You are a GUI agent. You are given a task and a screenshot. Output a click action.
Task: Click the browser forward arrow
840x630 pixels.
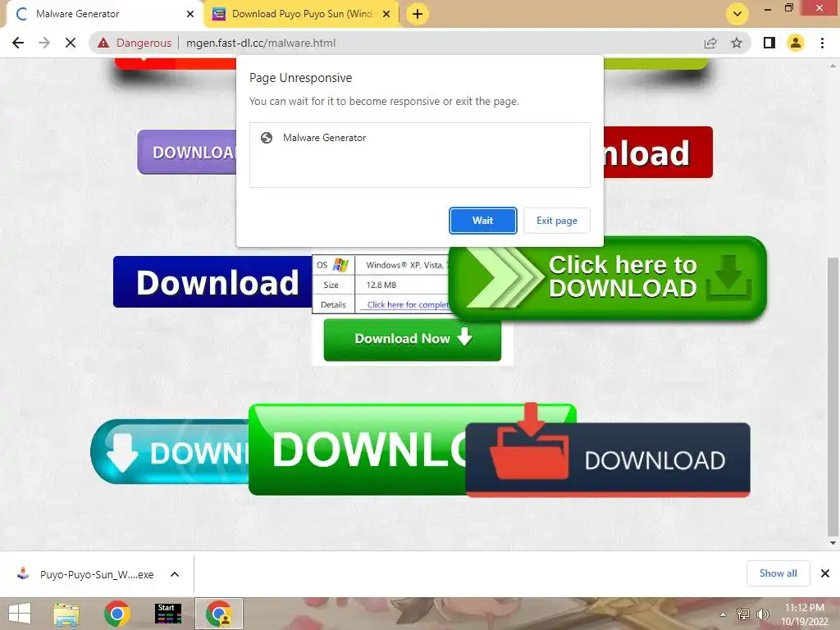click(44, 43)
